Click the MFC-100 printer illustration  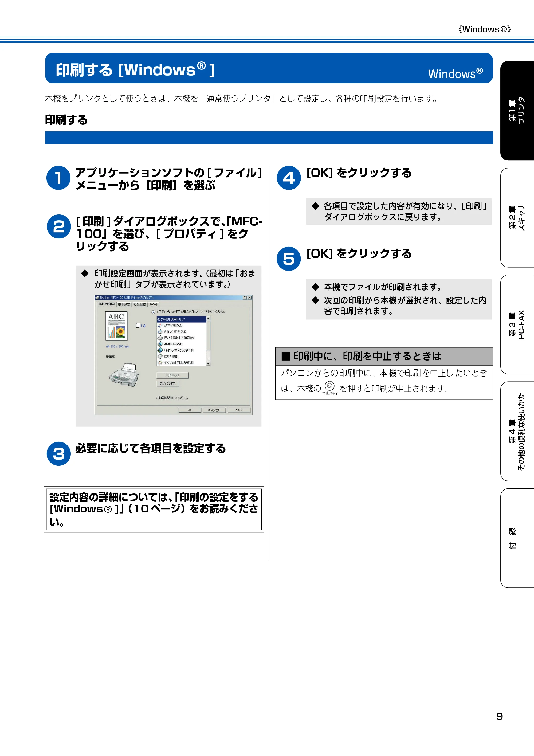click(x=124, y=375)
